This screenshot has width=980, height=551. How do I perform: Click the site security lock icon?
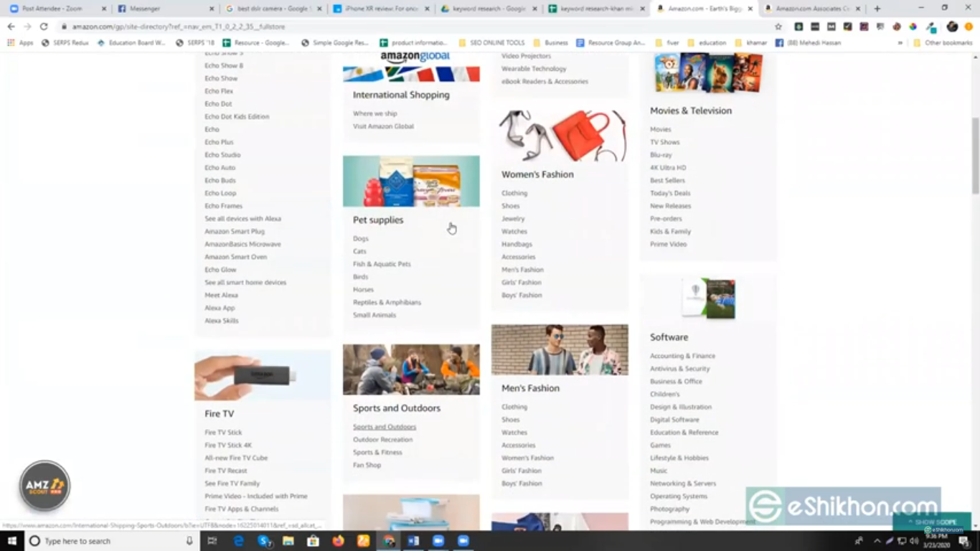pyautogui.click(x=65, y=26)
